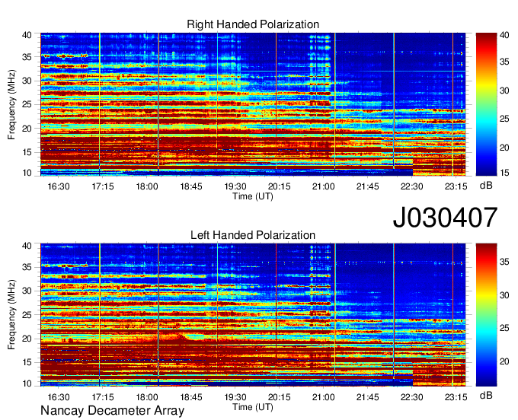518x420 pixels.
Task: Click the "Left Handed Polarization" plot title
Action: 253,235
